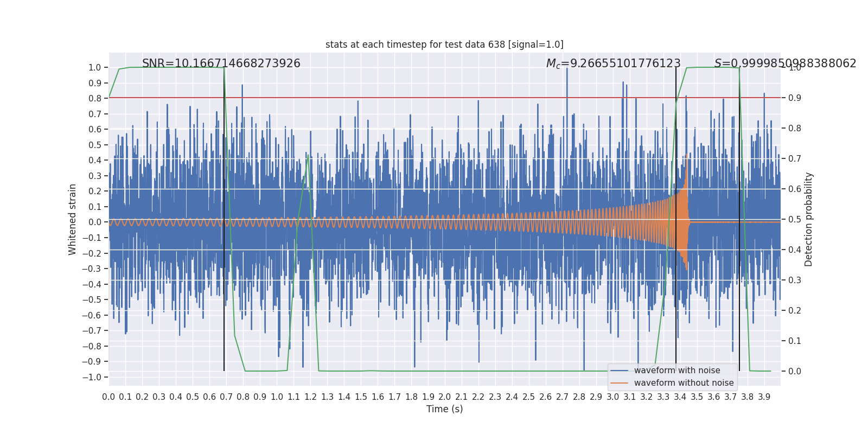Click the 3.4 tick on time axis

(x=680, y=397)
